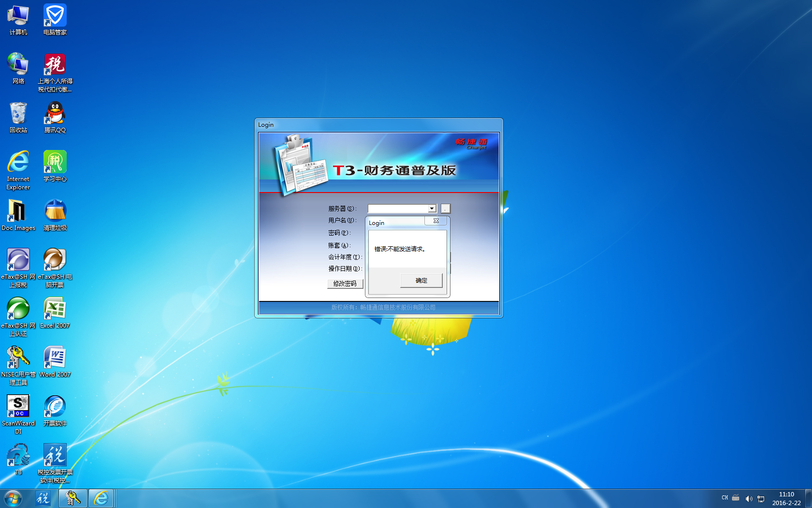Open the Windows Start menu

[13, 498]
